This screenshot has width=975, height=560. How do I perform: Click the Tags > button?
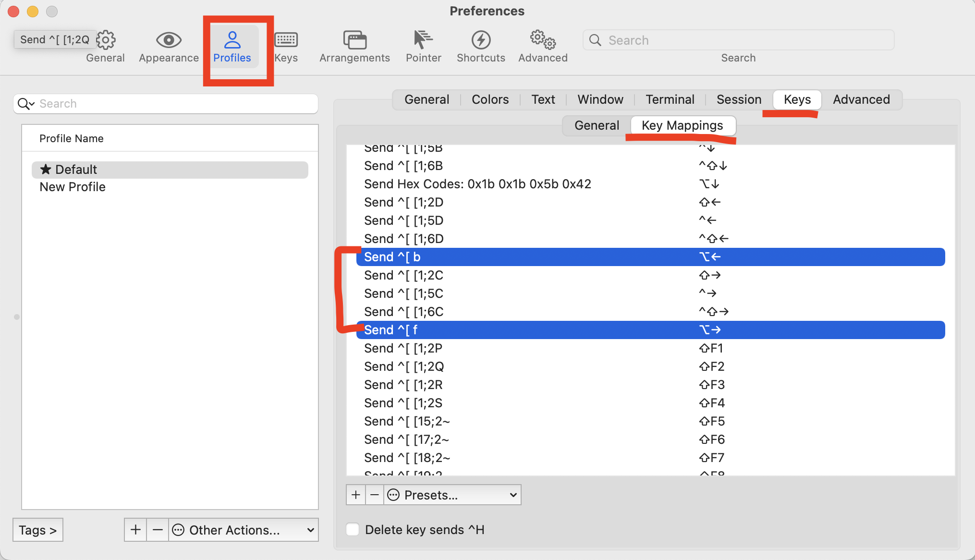[38, 530]
